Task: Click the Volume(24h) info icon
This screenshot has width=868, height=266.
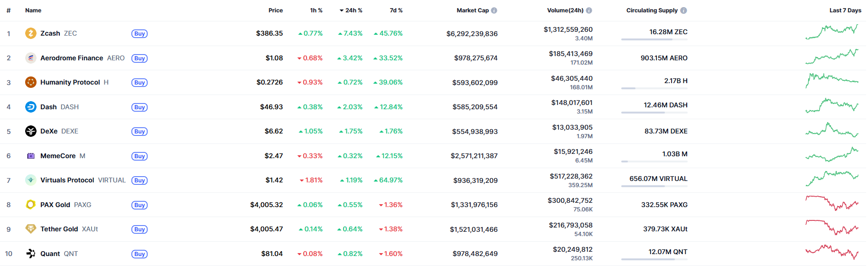Action: coord(589,10)
